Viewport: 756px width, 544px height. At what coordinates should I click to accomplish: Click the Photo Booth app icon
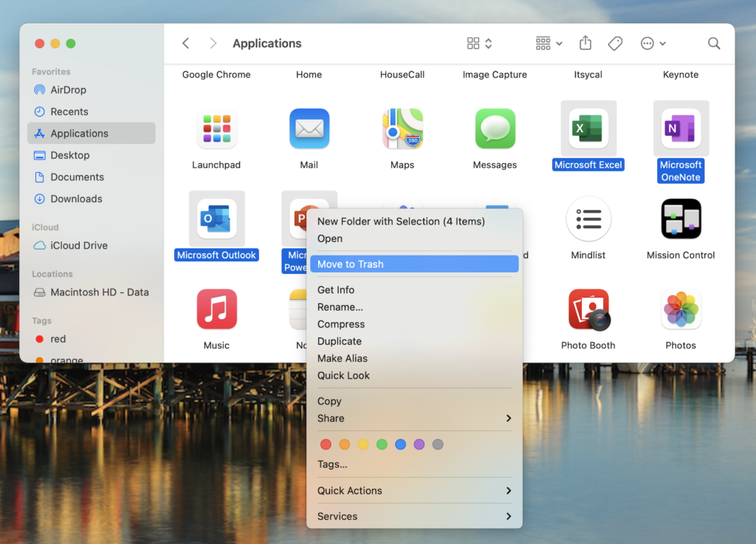[588, 309]
